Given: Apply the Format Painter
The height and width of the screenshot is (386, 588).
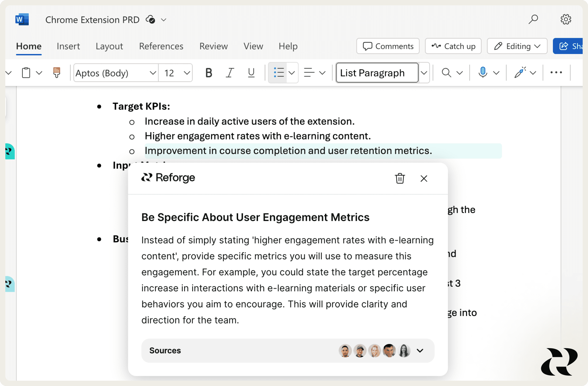Looking at the screenshot, I should coord(57,73).
